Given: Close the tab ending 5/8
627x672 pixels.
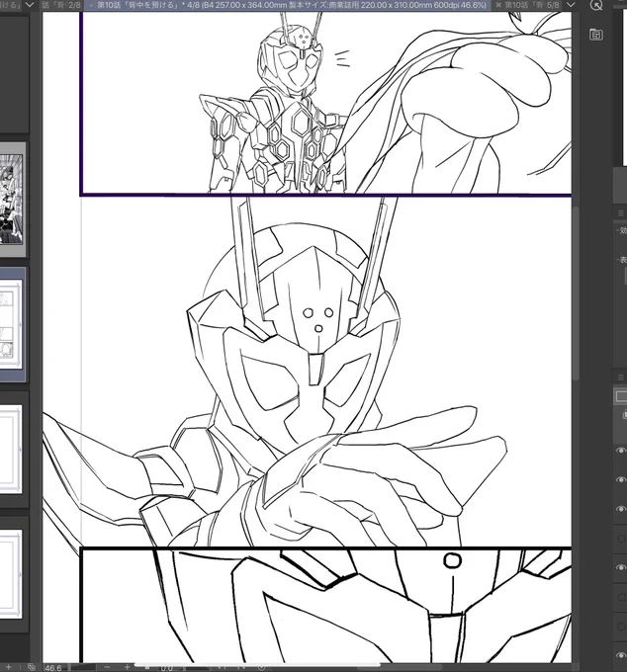Looking at the screenshot, I should pyautogui.click(x=498, y=5).
